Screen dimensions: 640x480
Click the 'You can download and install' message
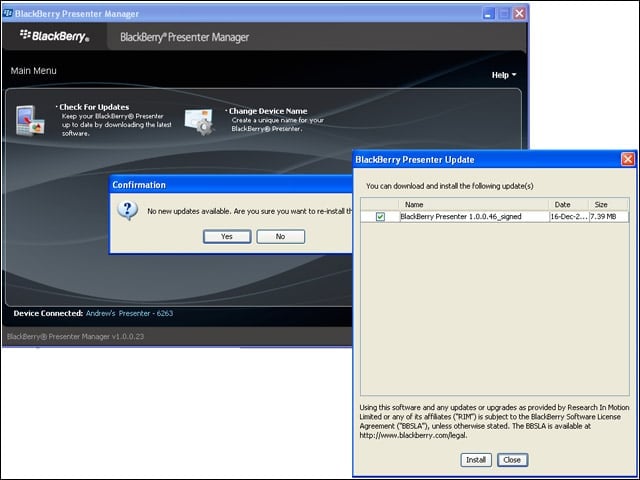(449, 186)
